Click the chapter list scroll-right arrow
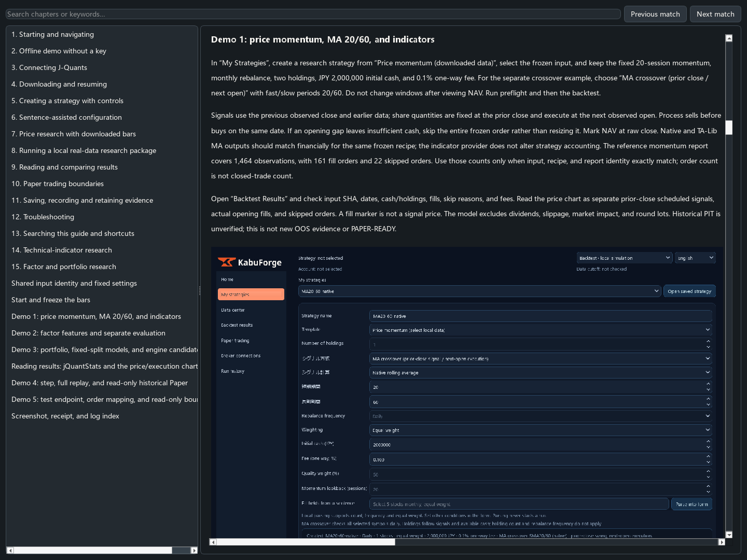The height and width of the screenshot is (560, 747). (x=194, y=550)
